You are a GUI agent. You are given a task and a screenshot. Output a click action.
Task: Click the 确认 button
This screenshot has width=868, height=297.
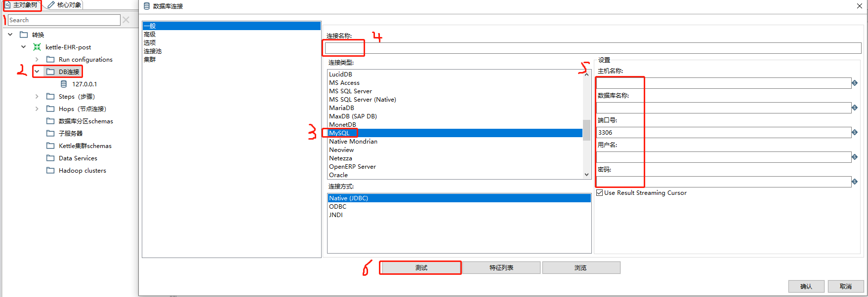pos(806,286)
